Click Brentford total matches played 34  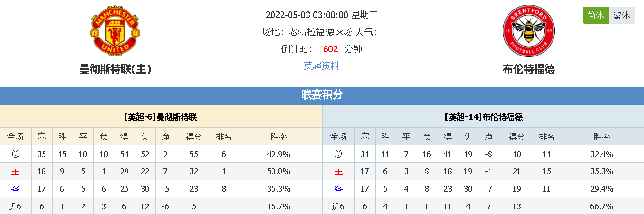pos(365,154)
